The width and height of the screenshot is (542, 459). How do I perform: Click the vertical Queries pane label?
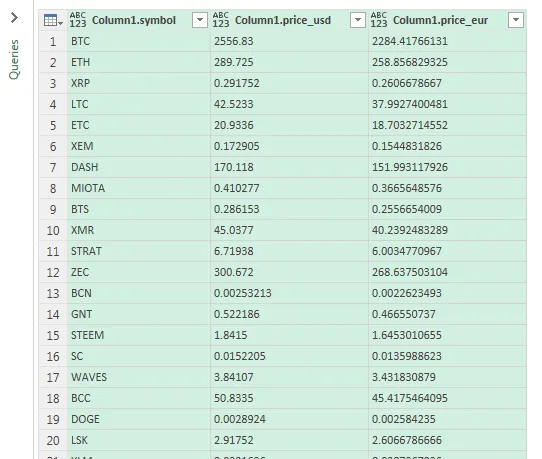click(14, 59)
